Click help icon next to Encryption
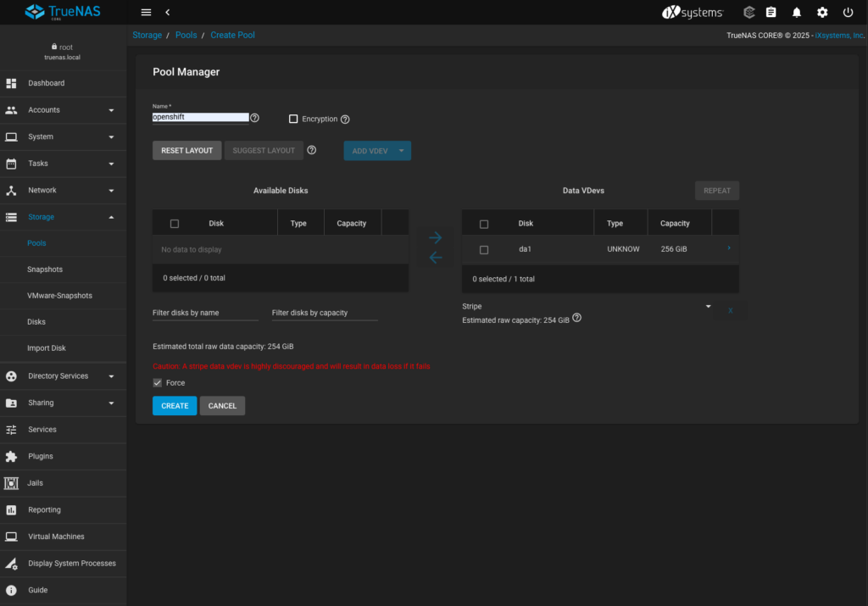This screenshot has width=868, height=606. click(345, 120)
